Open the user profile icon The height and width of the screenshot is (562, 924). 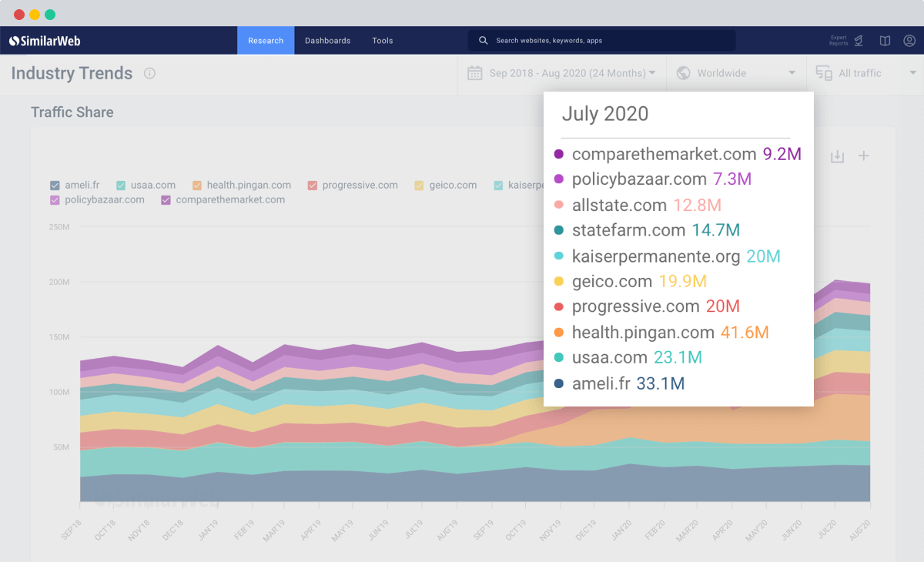click(909, 41)
